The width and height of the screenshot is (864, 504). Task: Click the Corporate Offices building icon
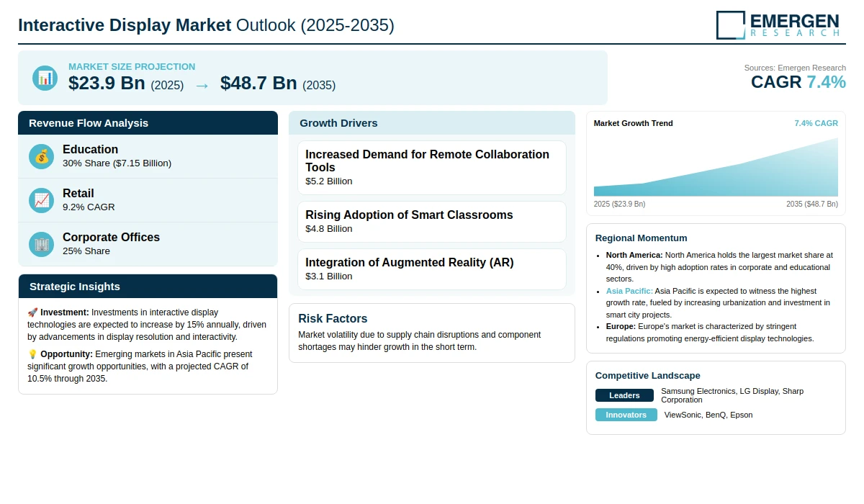(42, 244)
